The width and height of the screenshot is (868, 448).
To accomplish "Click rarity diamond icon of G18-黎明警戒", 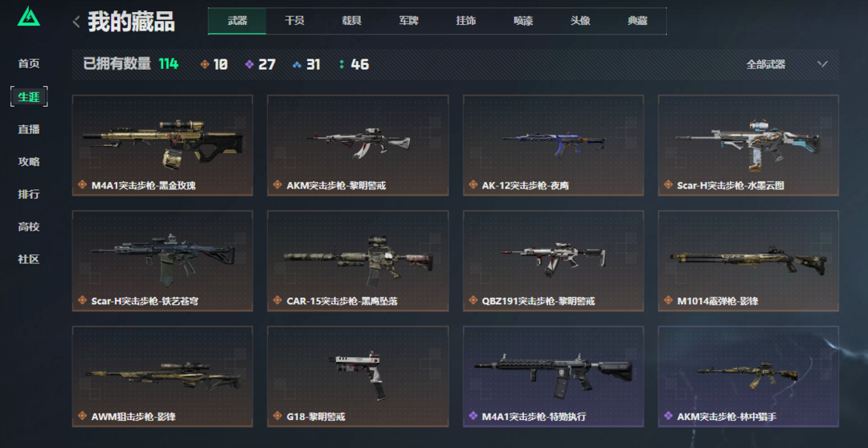I will point(278,416).
